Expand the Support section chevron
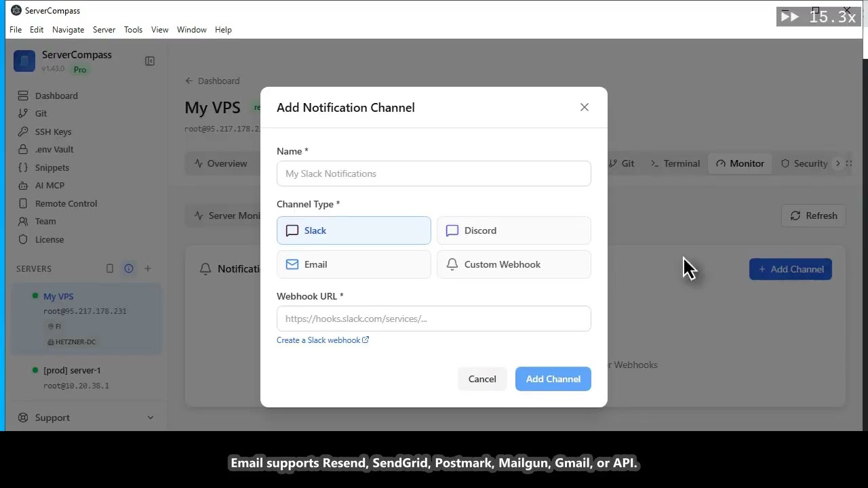 tap(151, 418)
